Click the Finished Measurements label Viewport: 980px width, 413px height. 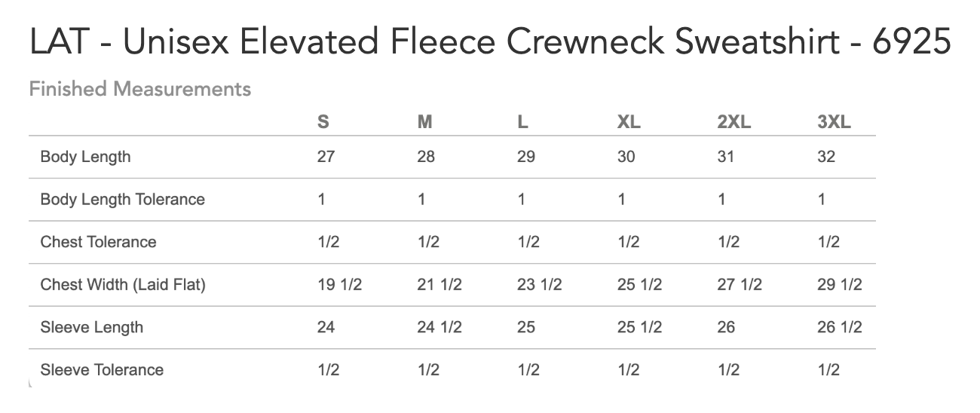tap(139, 89)
